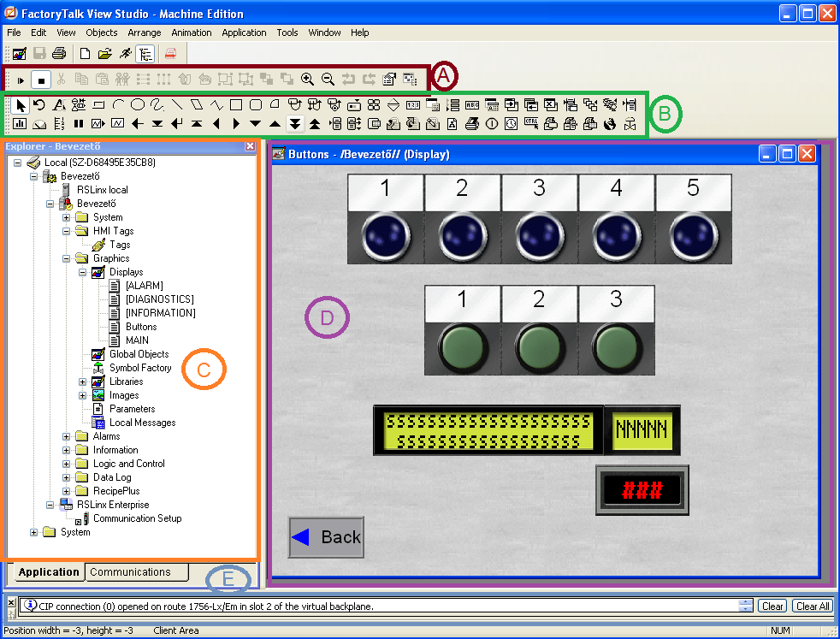Expand the RecipePlus folder

pos(67,491)
